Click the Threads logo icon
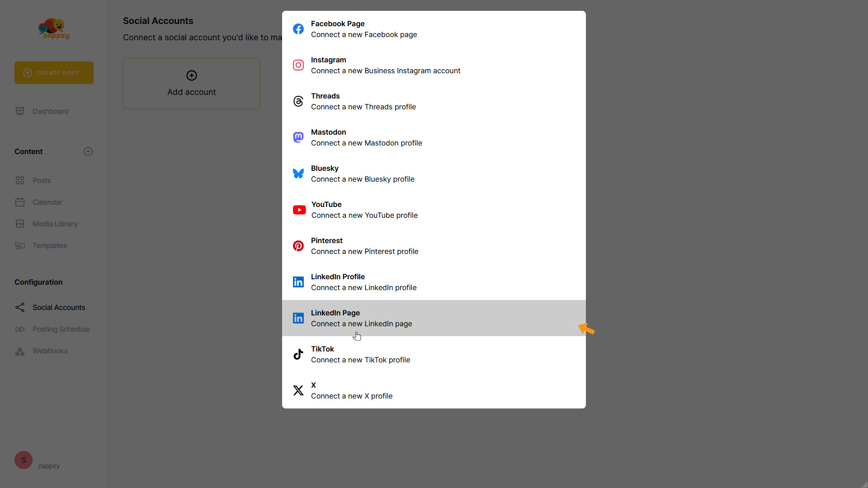This screenshot has height=488, width=868. point(298,101)
